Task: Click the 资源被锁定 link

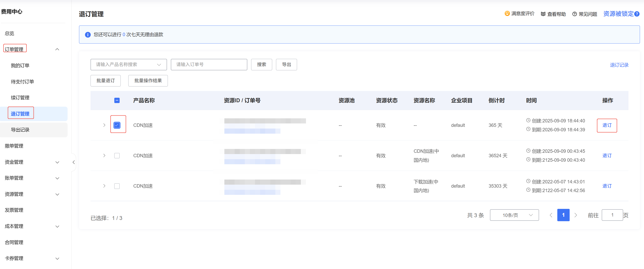Action: (x=618, y=14)
